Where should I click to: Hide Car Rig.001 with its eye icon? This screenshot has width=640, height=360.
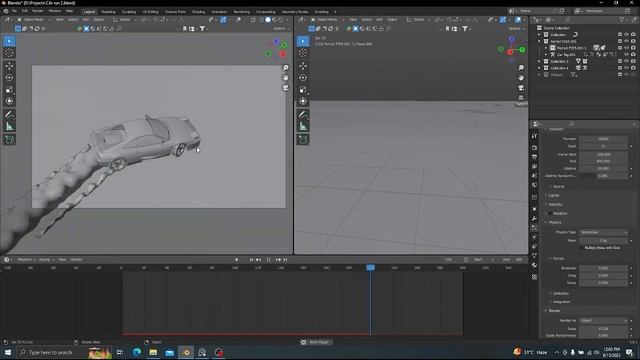627,54
